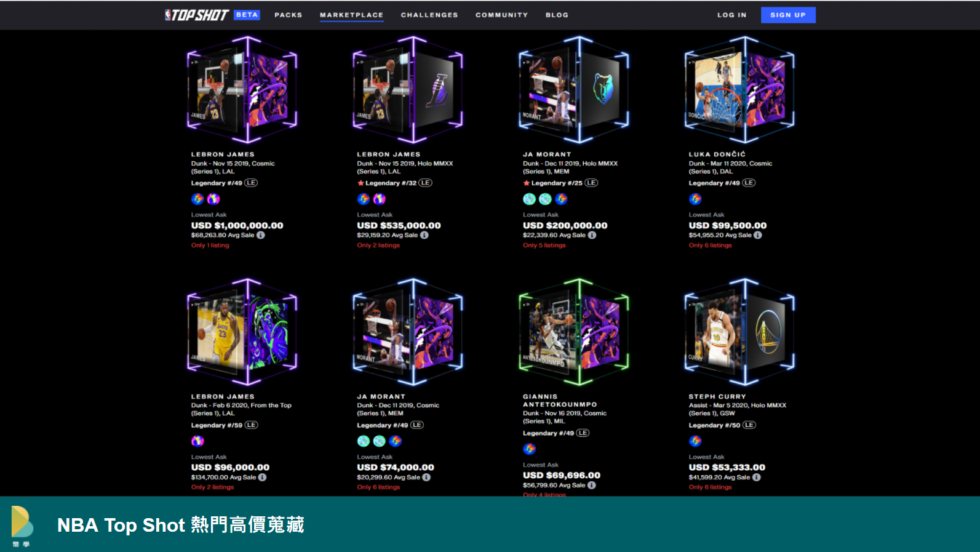Open the Giannis Antetokounmpo moment thumbnail
Image resolution: width=980 pixels, height=552 pixels.
(574, 332)
